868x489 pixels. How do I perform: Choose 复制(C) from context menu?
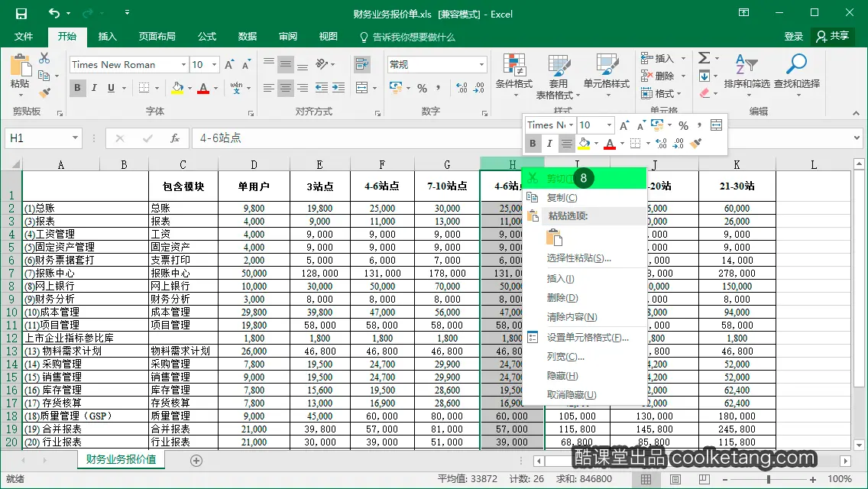pos(585,198)
